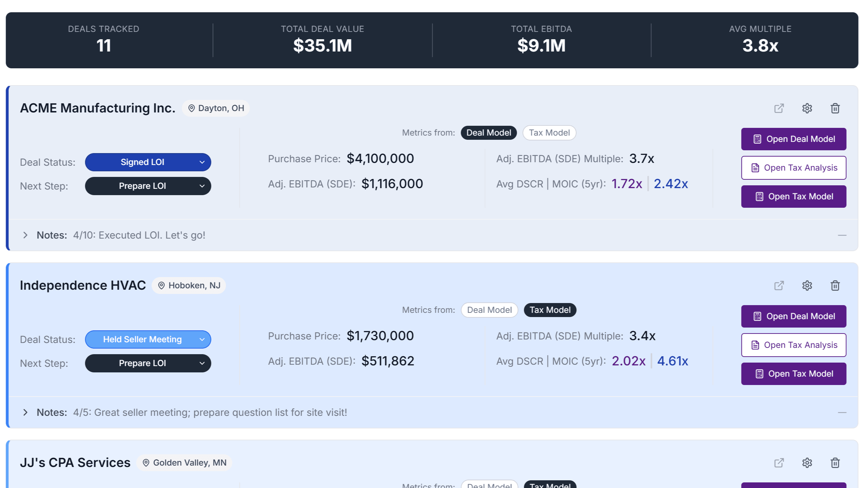Image resolution: width=868 pixels, height=488 pixels.
Task: Select Tax Model metrics for Independence HVAC
Action: [x=550, y=310]
